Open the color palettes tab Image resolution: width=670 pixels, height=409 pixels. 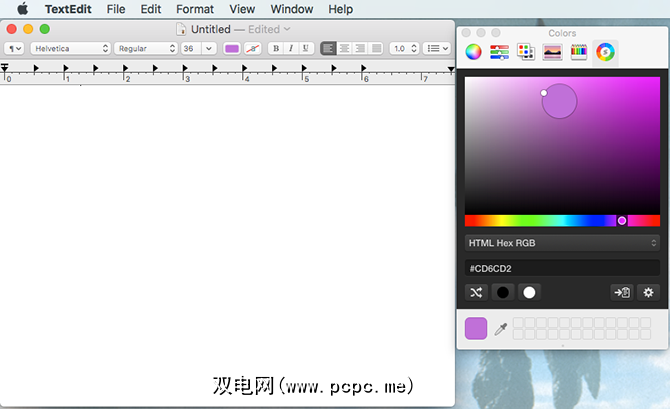(526, 53)
